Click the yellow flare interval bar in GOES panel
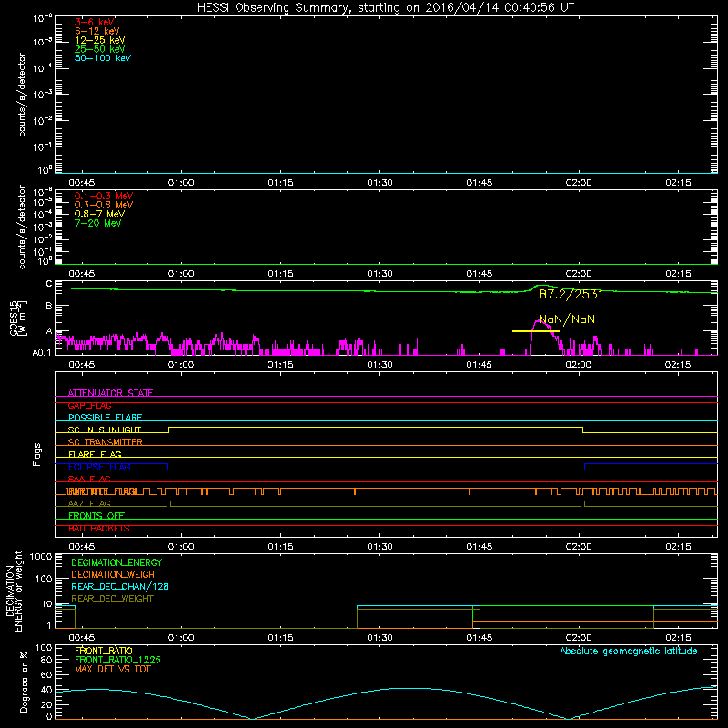 pos(535,331)
